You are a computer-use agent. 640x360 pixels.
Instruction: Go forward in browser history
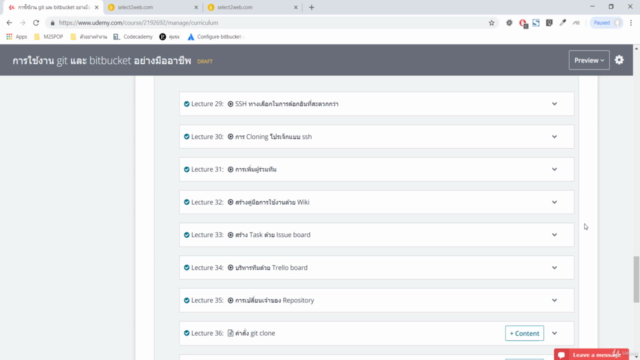pos(22,23)
